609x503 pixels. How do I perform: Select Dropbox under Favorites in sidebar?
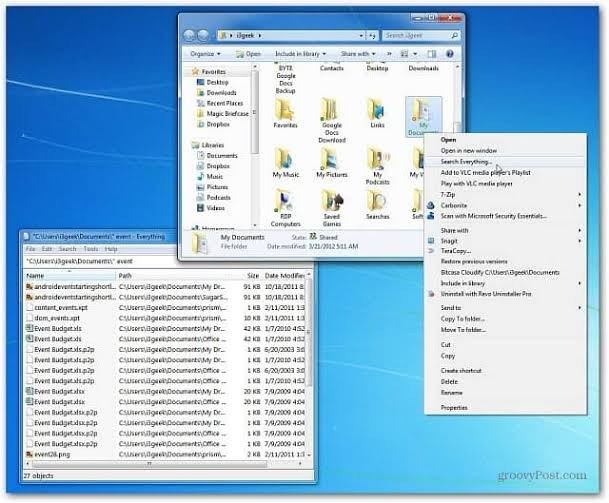click(218, 124)
